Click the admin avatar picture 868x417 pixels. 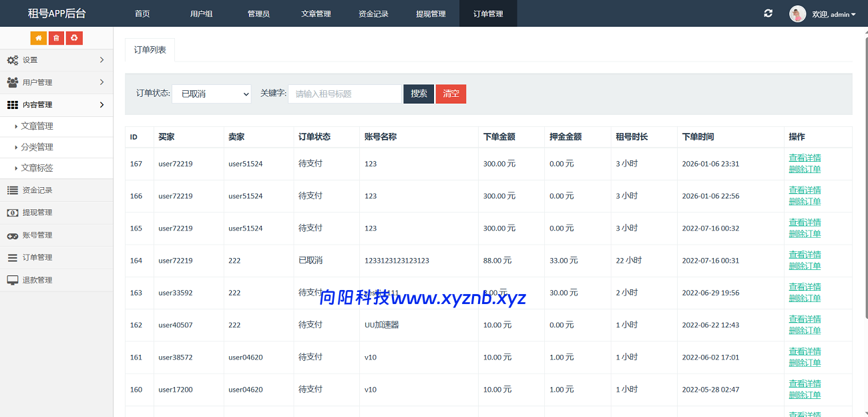click(x=797, y=13)
